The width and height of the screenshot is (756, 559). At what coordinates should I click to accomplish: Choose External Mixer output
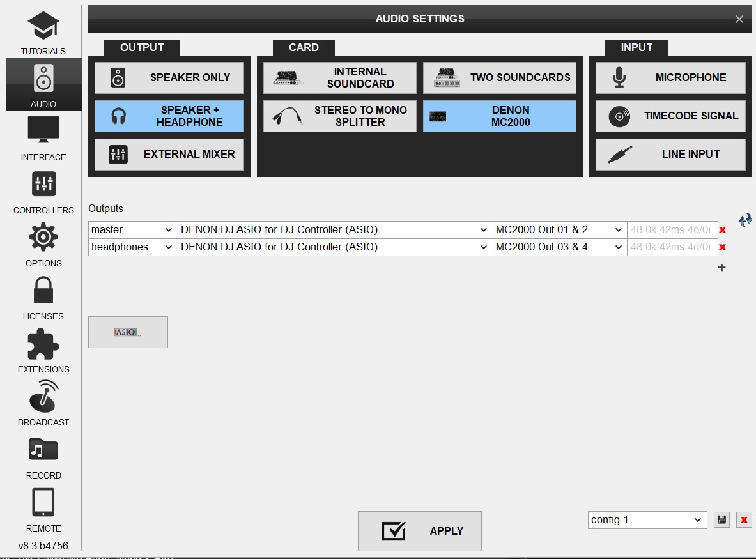[x=169, y=154]
